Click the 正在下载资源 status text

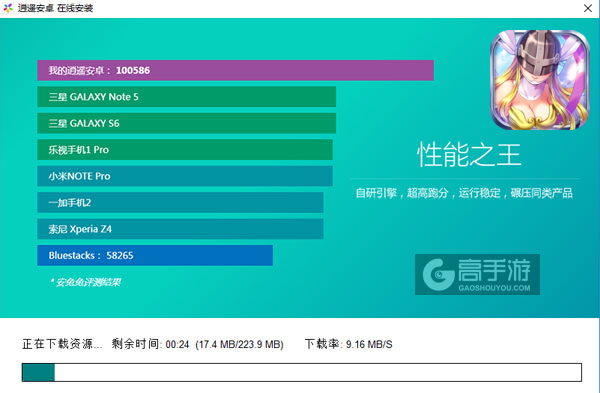[62, 344]
